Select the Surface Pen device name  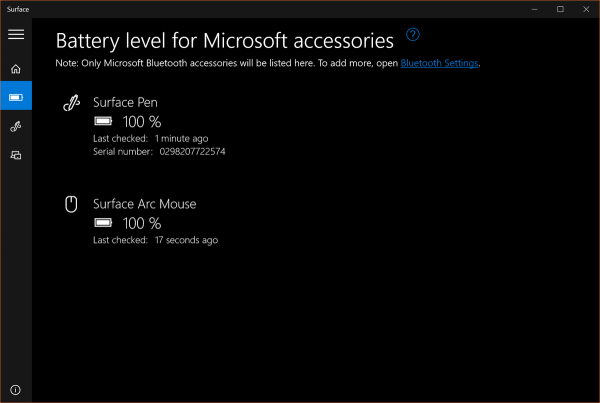pyautogui.click(x=125, y=103)
